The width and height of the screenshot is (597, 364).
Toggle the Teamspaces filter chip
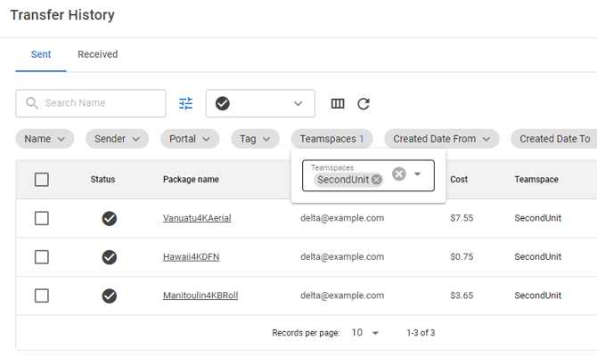pos(331,139)
